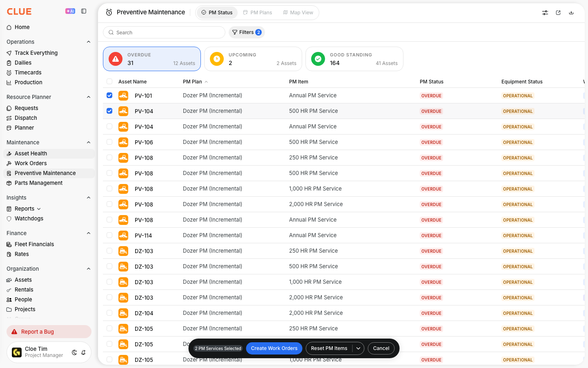Viewport: 588px width, 368px height.
Task: Open the AI assistant badge icon
Action: tap(70, 11)
